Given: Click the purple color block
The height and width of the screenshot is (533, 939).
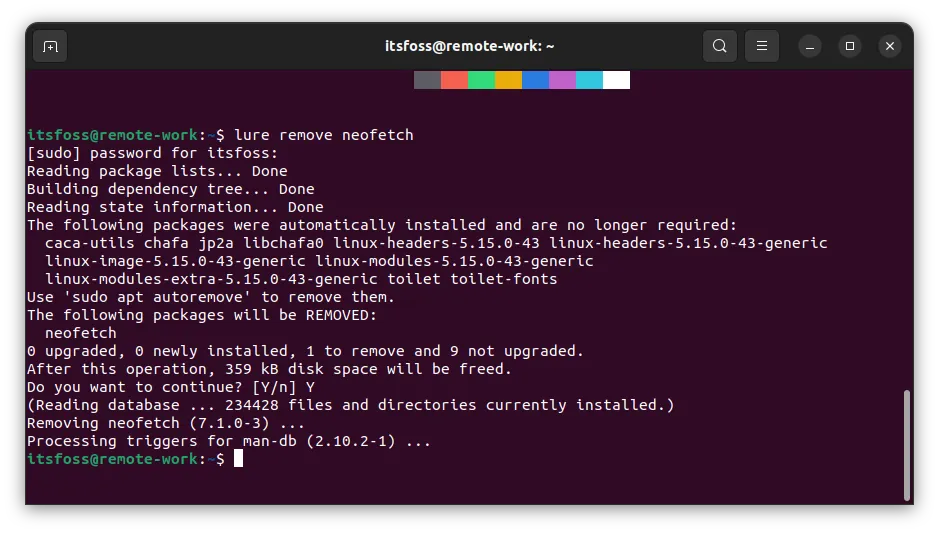Looking at the screenshot, I should coord(562,80).
